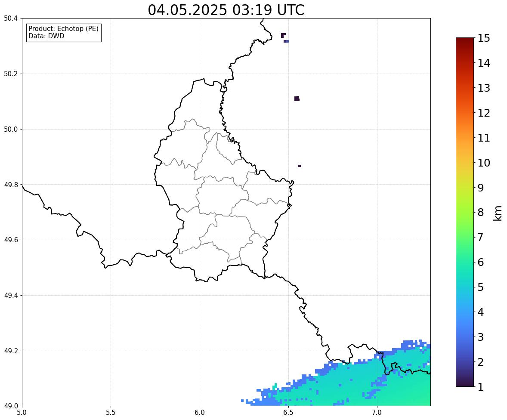Click the latitude tick label "49.0"
Viewport: 507px width, 420px height.
11,406
